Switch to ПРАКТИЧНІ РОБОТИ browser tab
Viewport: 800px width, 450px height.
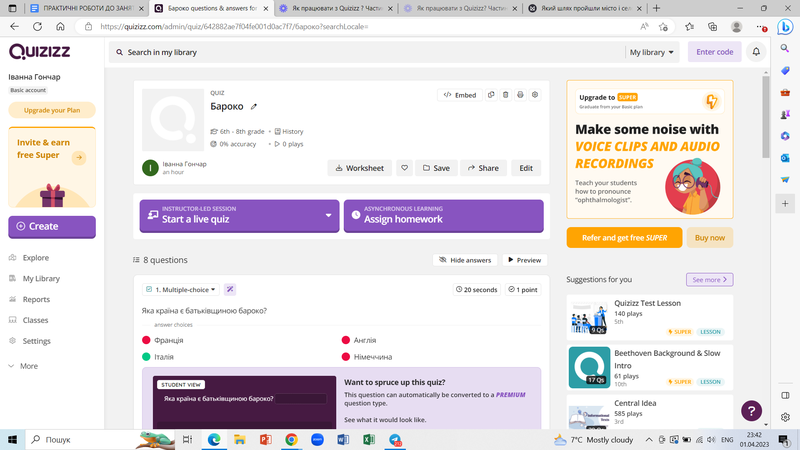(87, 8)
